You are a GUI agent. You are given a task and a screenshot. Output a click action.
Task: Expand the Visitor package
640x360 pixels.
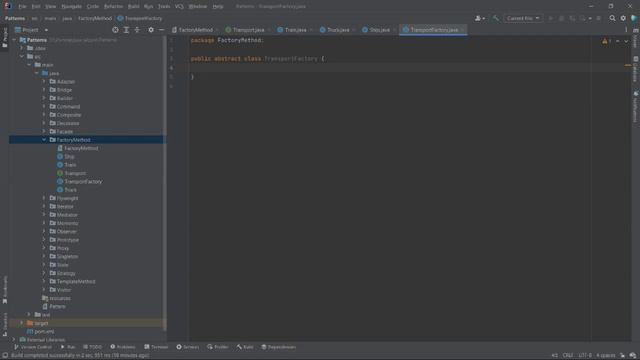pyautogui.click(x=44, y=290)
